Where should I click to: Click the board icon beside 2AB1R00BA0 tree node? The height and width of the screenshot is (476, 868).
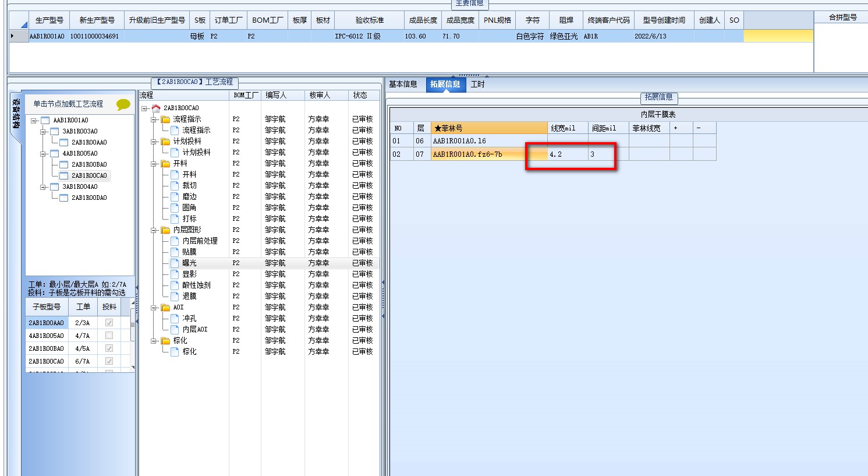[64, 165]
